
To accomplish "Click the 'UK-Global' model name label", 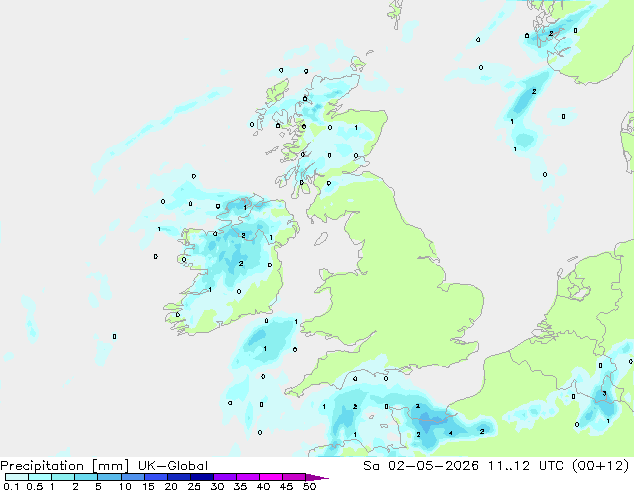I will [x=173, y=466].
